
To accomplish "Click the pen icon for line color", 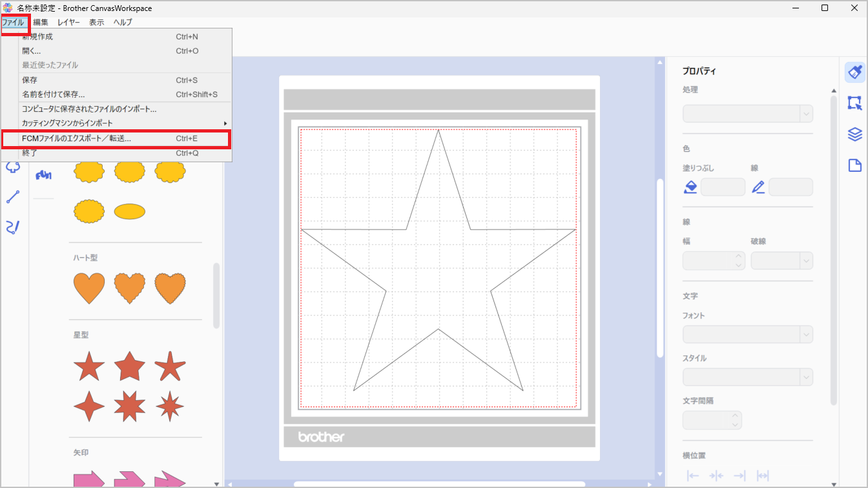I will [x=758, y=187].
